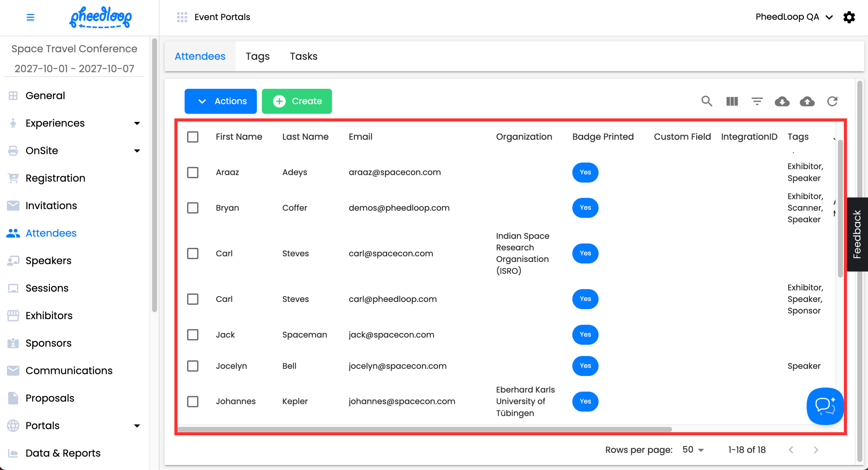Click the cloud upload import icon
Viewport: 868px width, 470px height.
tap(807, 101)
